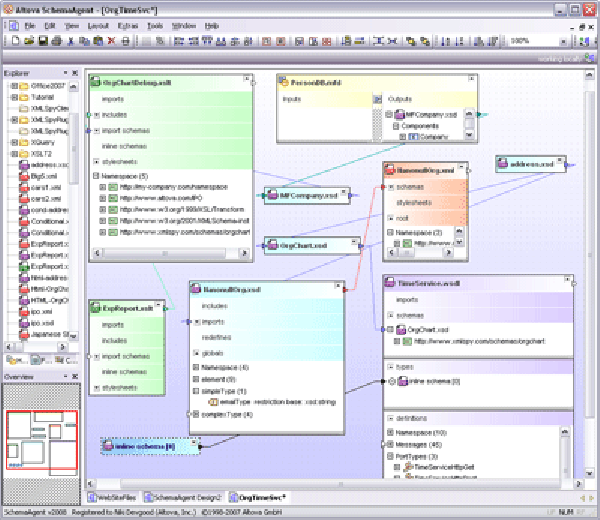Click the New file toolbar icon
The width and height of the screenshot is (600, 520).
(x=17, y=41)
